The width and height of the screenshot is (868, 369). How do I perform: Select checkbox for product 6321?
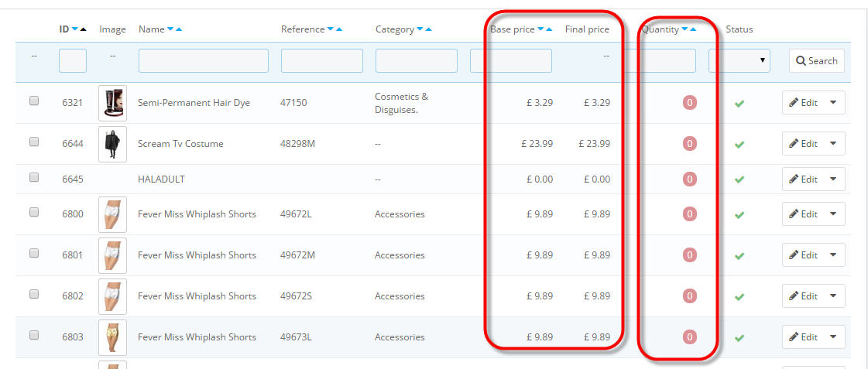click(x=34, y=101)
